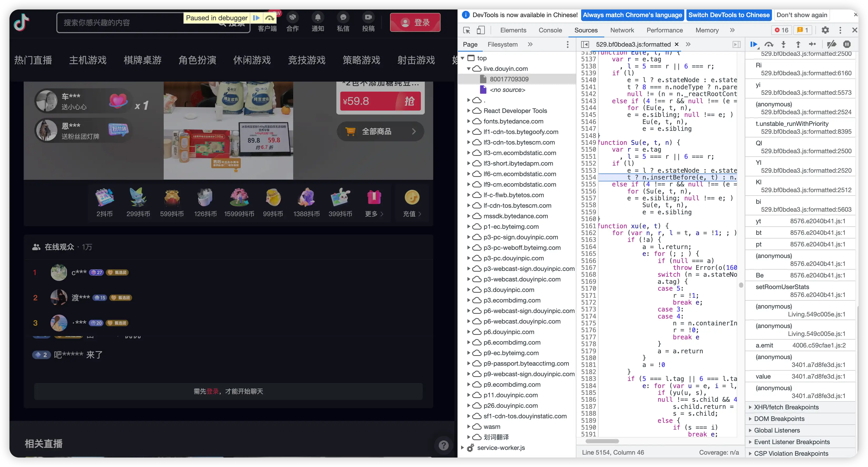Click Always match Chrome's language button
Screen dimensions: 868x467
pyautogui.click(x=632, y=15)
